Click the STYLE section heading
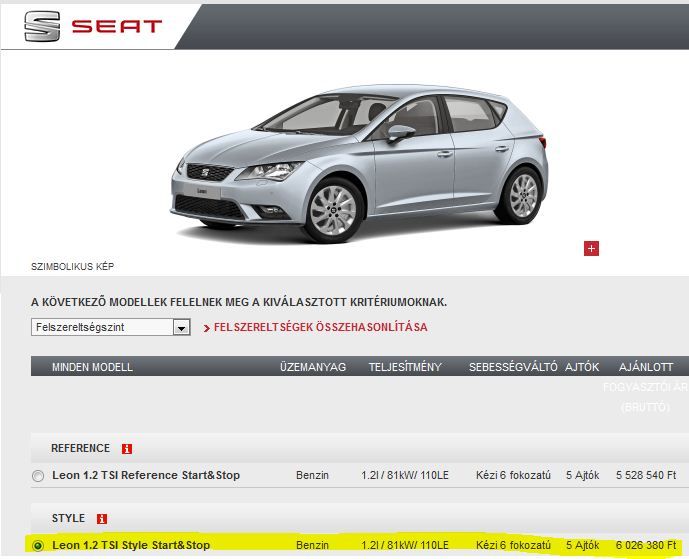This screenshot has width=689, height=559. (x=68, y=518)
